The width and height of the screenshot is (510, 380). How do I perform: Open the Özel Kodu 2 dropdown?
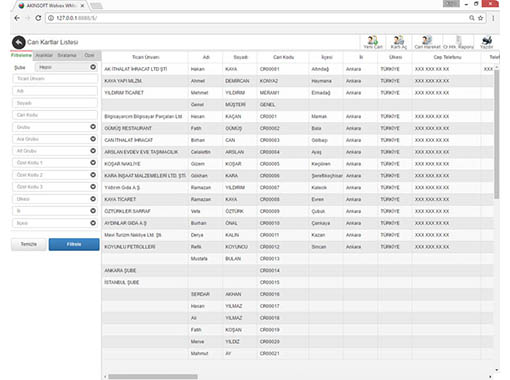[55, 175]
